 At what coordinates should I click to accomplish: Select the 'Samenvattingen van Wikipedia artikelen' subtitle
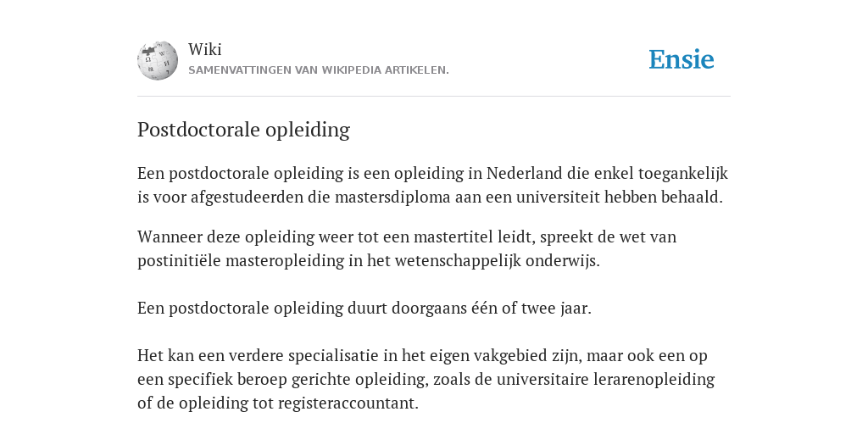[319, 70]
